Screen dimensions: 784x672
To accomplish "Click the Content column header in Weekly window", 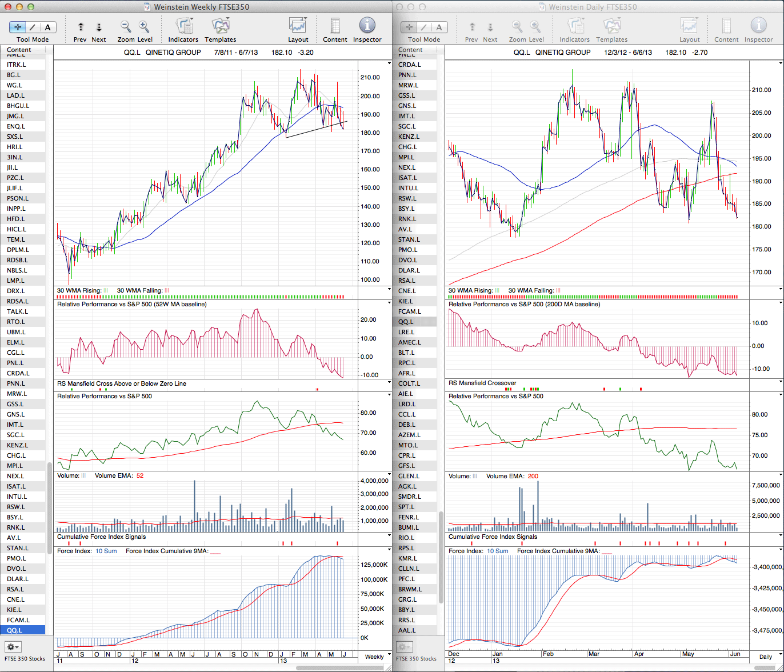I will pyautogui.click(x=19, y=50).
